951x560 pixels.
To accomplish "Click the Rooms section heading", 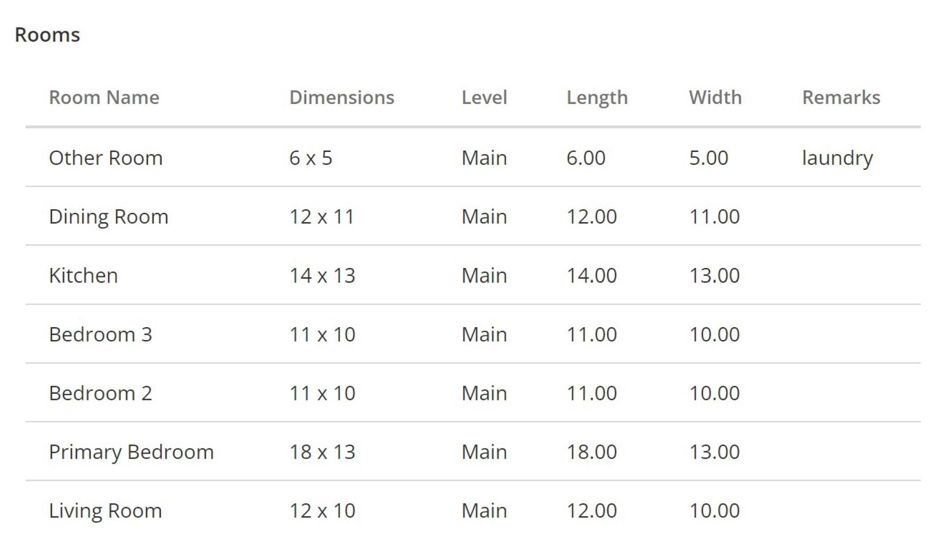I will pyautogui.click(x=47, y=35).
